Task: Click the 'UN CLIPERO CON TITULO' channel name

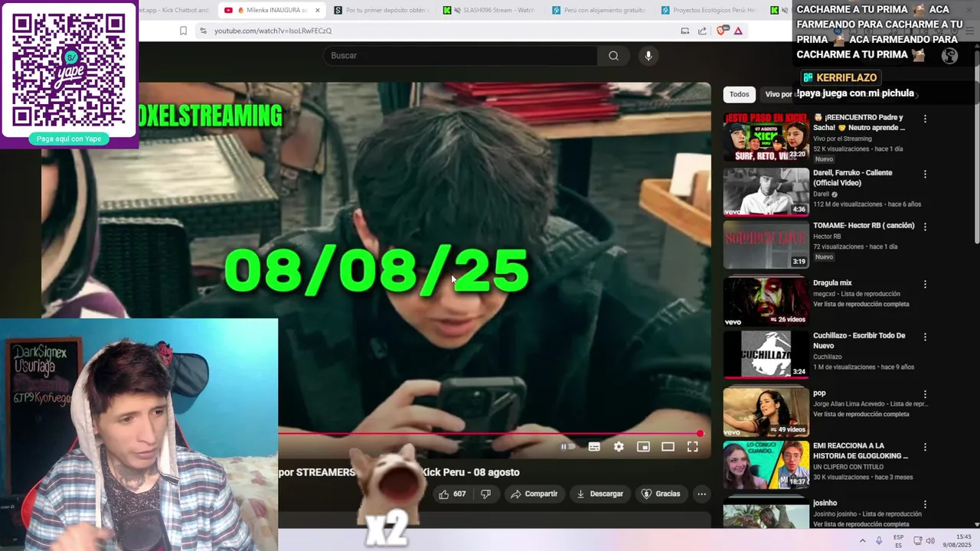Action: (x=848, y=467)
